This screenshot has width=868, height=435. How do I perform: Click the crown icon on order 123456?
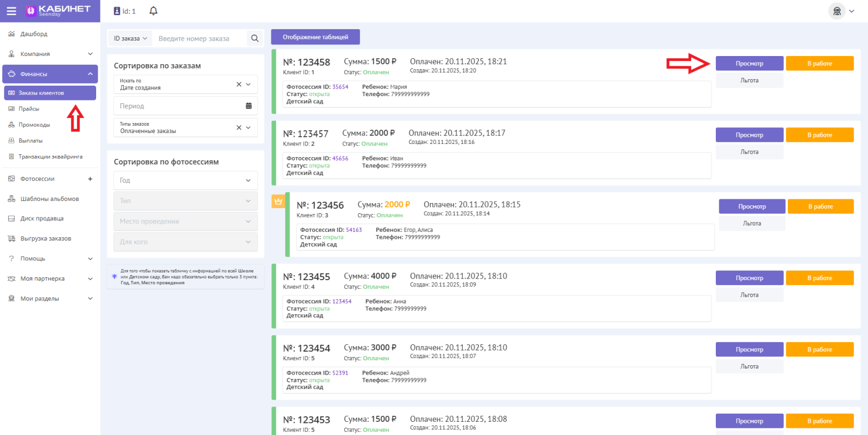[x=278, y=202]
